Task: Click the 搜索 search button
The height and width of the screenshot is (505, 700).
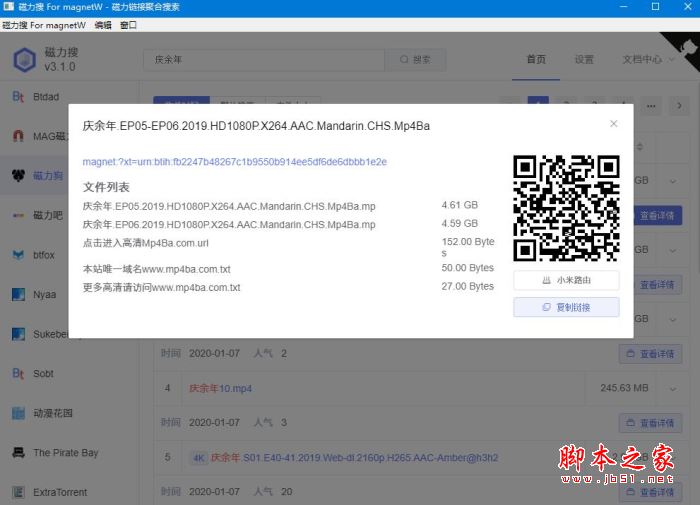Action: (415, 59)
